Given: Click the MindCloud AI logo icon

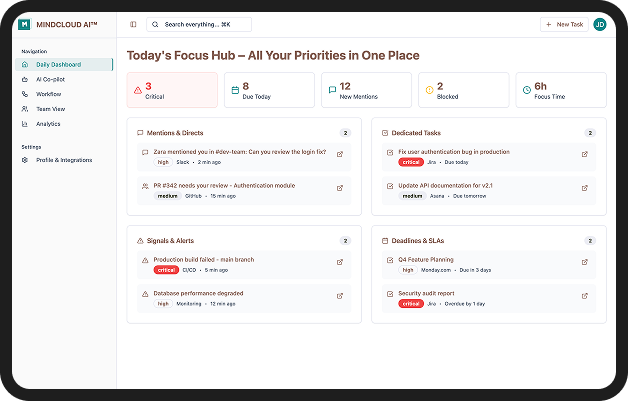Looking at the screenshot, I should 24,24.
